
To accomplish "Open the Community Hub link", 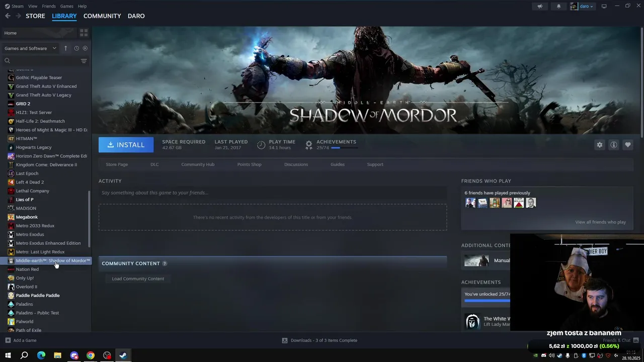I will (x=198, y=164).
